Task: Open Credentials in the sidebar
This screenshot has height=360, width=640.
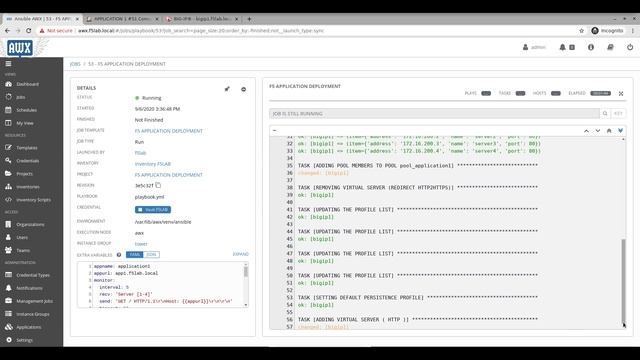Action: 28,161
